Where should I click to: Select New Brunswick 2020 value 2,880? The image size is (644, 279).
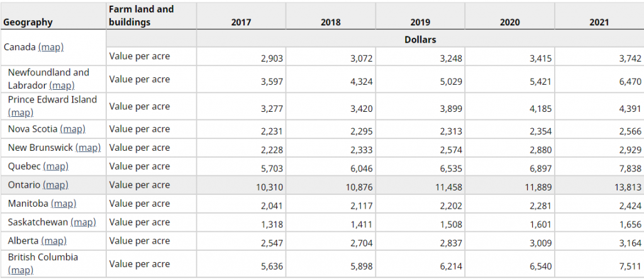click(x=540, y=150)
